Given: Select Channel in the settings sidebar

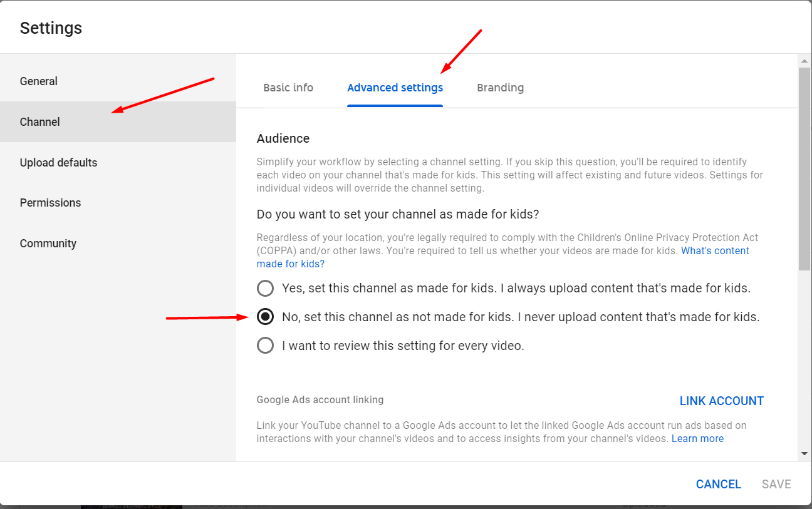Looking at the screenshot, I should [40, 122].
